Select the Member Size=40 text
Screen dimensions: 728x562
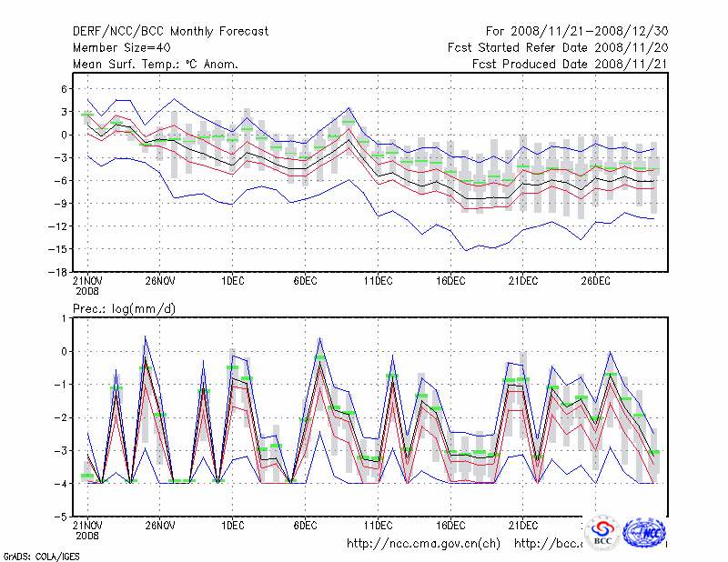121,47
